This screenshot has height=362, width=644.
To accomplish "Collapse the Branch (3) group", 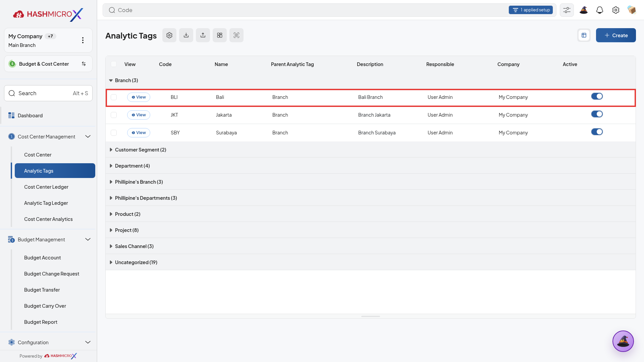I will click(x=111, y=80).
